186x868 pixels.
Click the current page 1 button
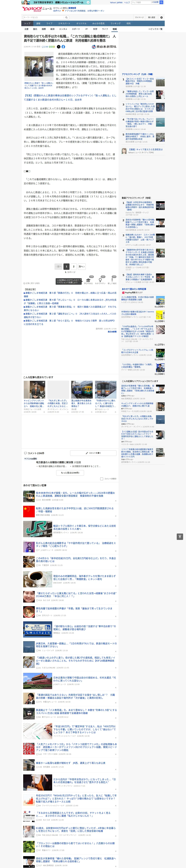click(x=66, y=266)
